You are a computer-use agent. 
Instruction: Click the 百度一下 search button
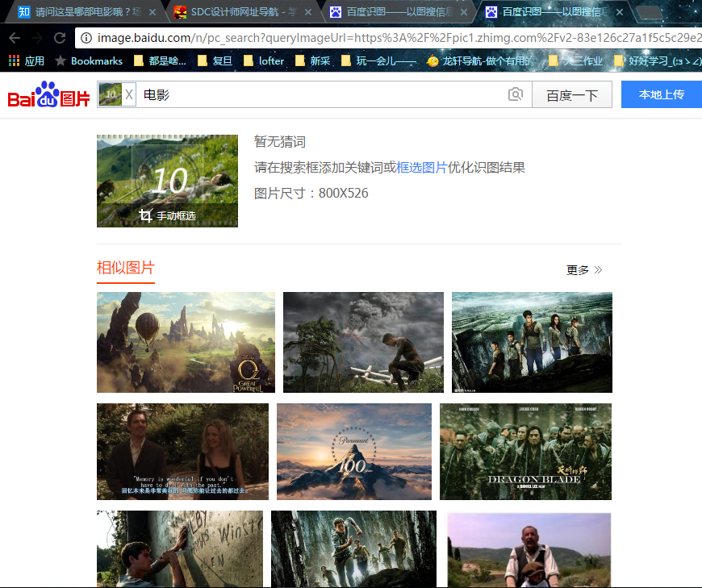tap(572, 94)
